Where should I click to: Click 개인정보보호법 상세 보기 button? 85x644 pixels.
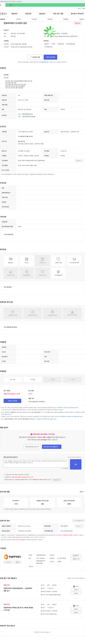(x=32, y=447)
